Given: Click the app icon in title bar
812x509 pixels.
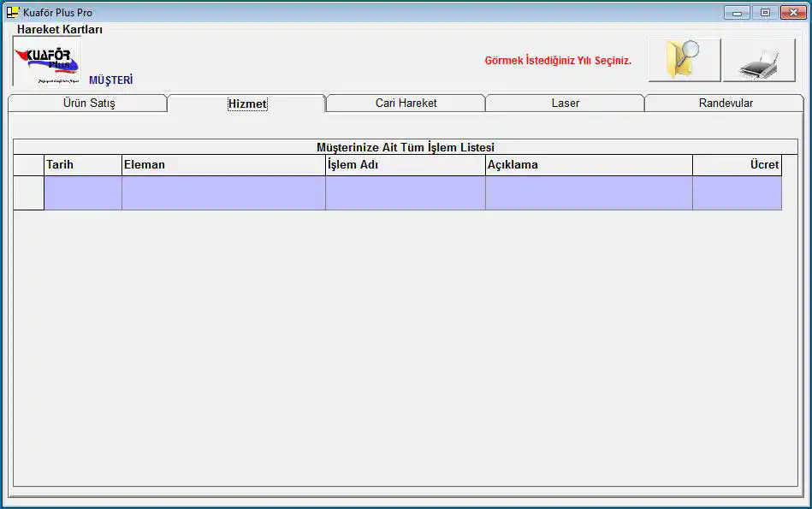Looking at the screenshot, I should point(13,13).
